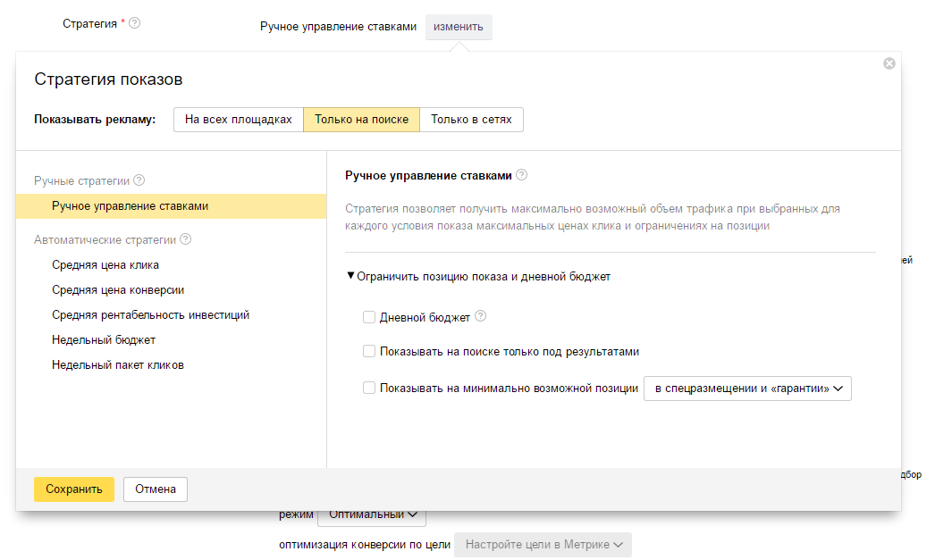Click изменить button next to strategy name

pyautogui.click(x=459, y=27)
